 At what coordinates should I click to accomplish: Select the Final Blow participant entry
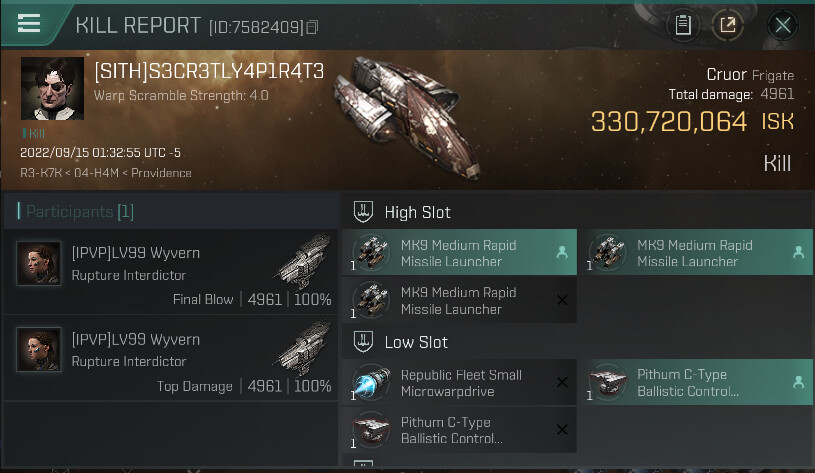(x=170, y=272)
